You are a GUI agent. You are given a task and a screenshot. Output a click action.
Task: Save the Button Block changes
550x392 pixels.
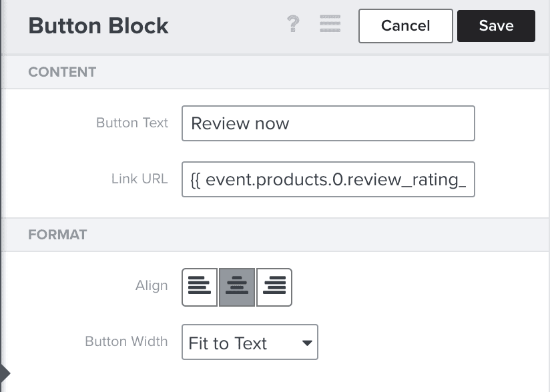point(496,26)
